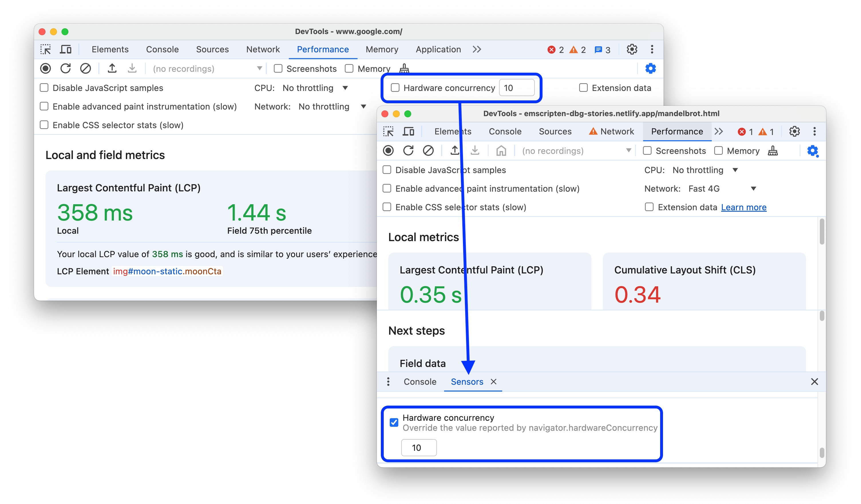The width and height of the screenshot is (861, 504).
Task: Click the DevTools settings gear icon
Action: 793,131
